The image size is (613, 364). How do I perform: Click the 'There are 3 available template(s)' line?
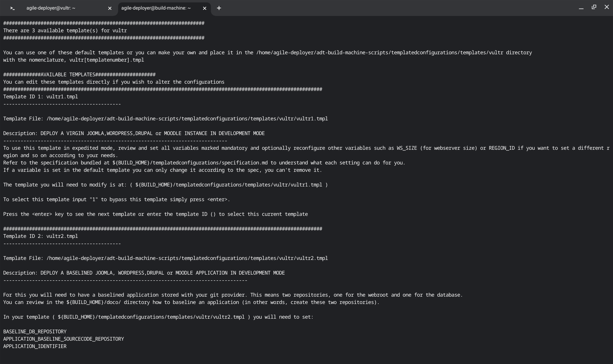65,31
